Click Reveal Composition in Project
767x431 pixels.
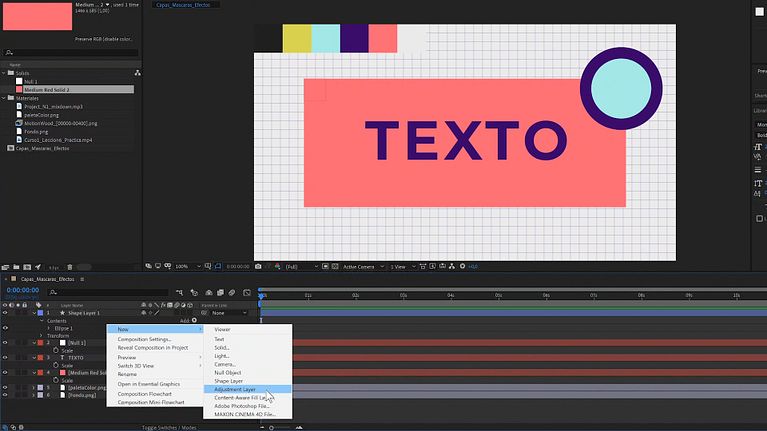click(153, 348)
